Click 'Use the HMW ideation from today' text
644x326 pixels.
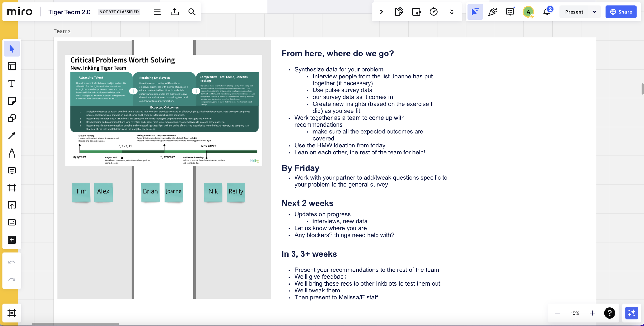pos(340,145)
